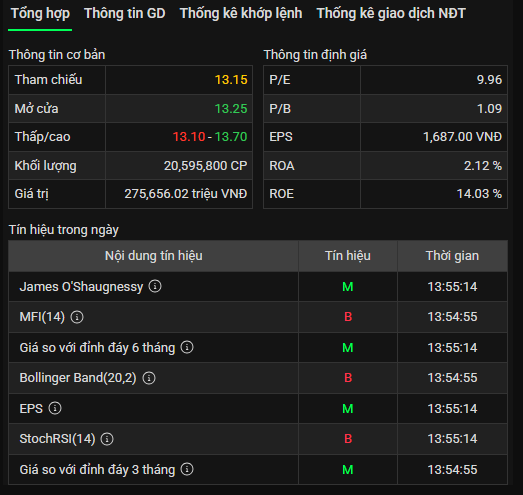The width and height of the screenshot is (523, 495).
Task: Click the info icon next to EPS signal
Action: click(55, 408)
